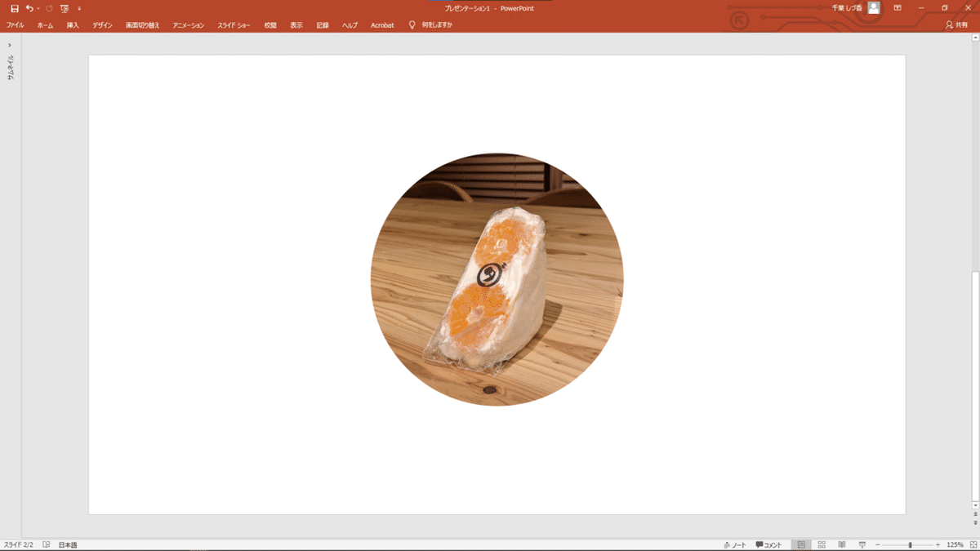Restore down the PowerPoint window

(944, 7)
